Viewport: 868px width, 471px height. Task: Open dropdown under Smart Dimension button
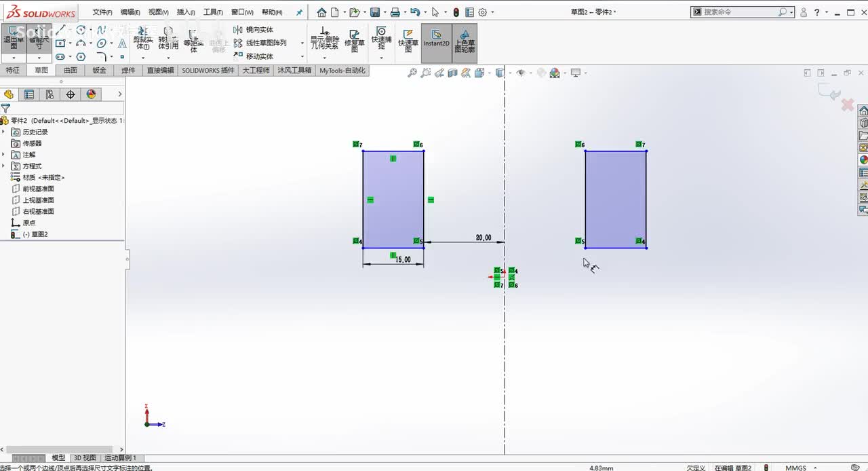coord(39,58)
